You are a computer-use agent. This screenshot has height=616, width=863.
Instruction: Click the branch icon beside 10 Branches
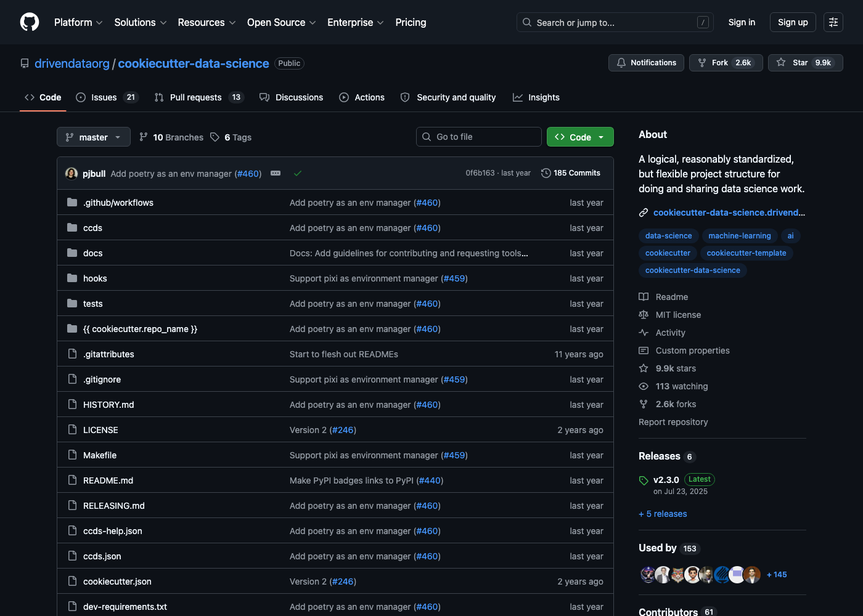[144, 137]
